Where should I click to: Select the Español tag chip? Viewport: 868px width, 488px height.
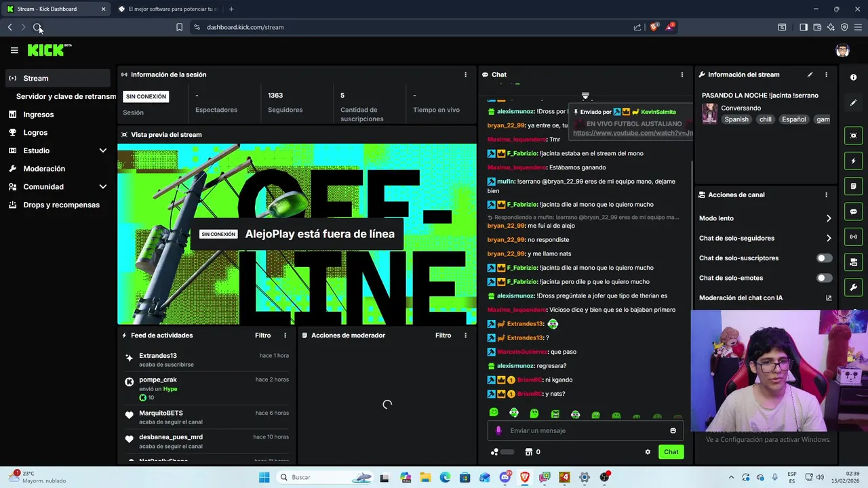click(794, 119)
